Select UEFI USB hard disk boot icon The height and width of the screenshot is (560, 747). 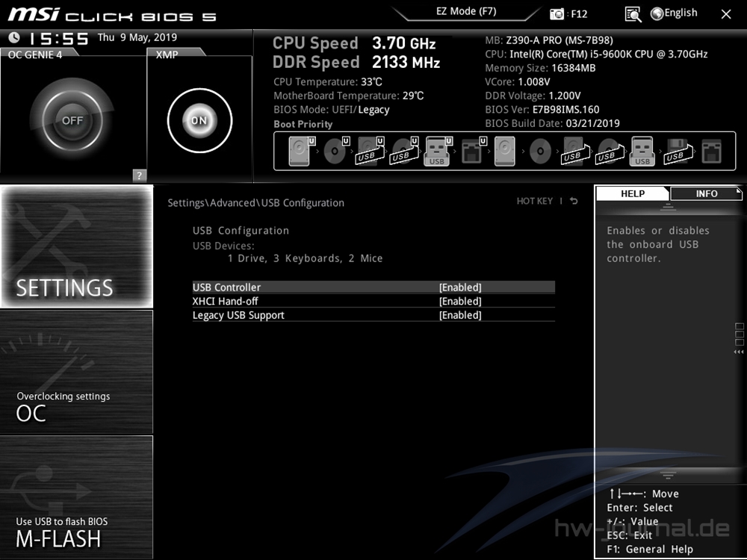(x=371, y=151)
